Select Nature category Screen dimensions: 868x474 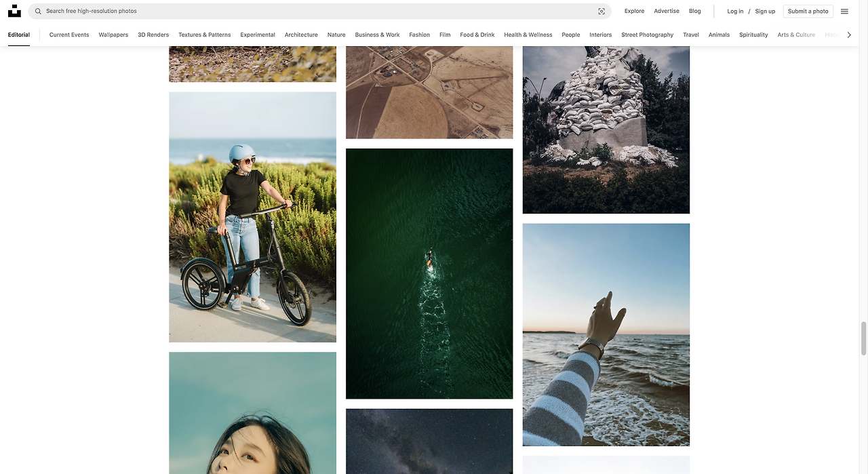pos(336,35)
